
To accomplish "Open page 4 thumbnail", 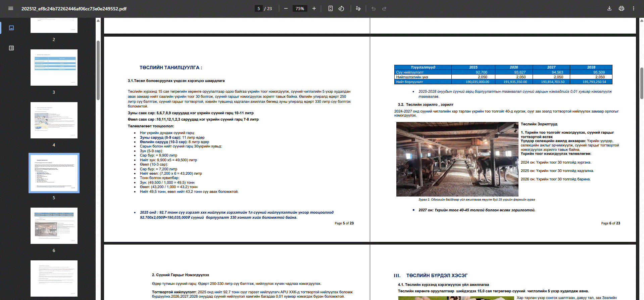I will [x=54, y=120].
